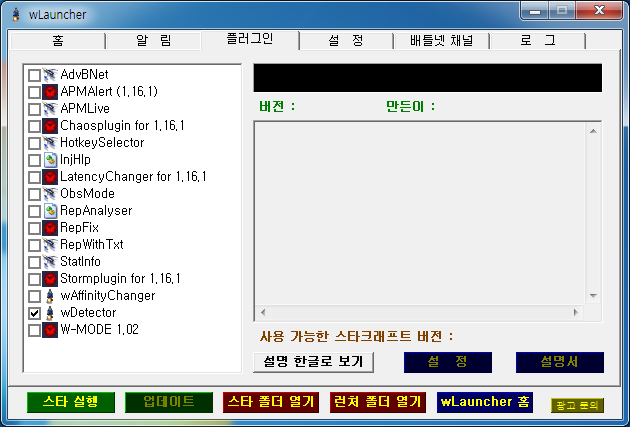630x427 pixels.
Task: Switch to the 배틀넷 채널 tab
Action: 442,41
